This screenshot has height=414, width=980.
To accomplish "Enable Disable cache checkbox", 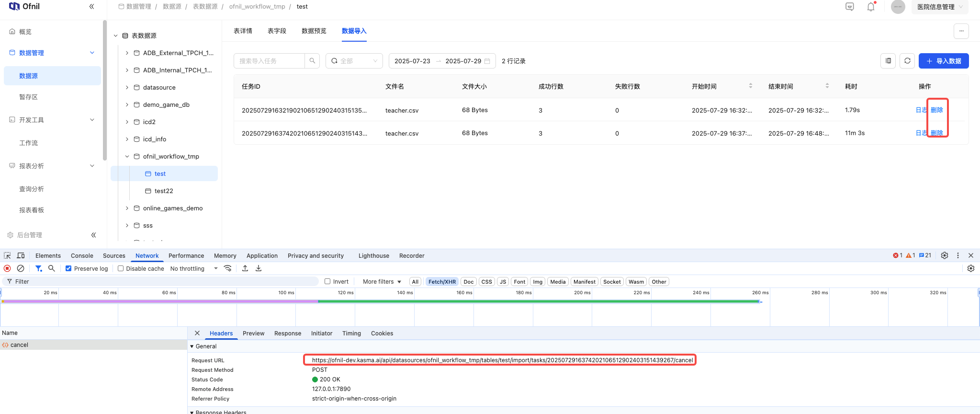I will 121,268.
